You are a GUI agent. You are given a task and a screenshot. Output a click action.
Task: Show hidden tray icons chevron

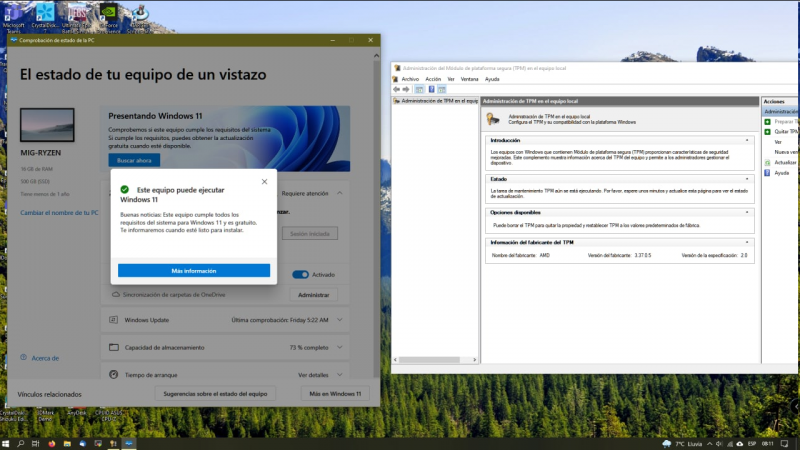(x=709, y=444)
